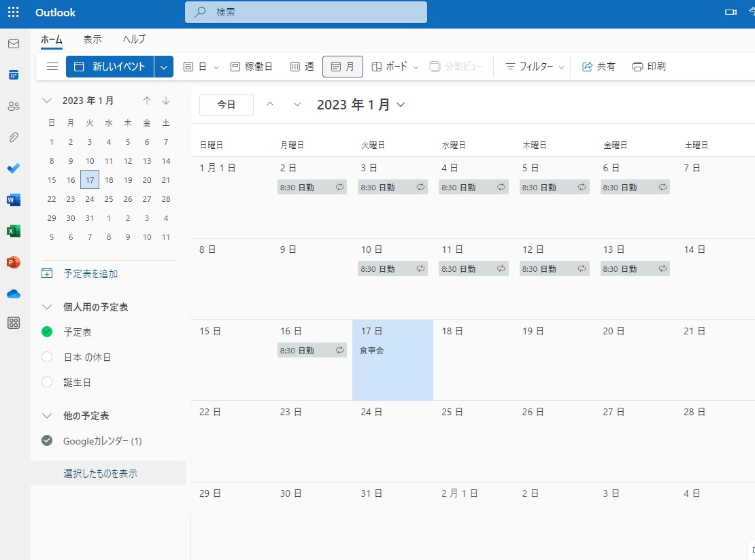Switch to 週 week view
Viewport: 755px width, 560px height.
tap(303, 67)
